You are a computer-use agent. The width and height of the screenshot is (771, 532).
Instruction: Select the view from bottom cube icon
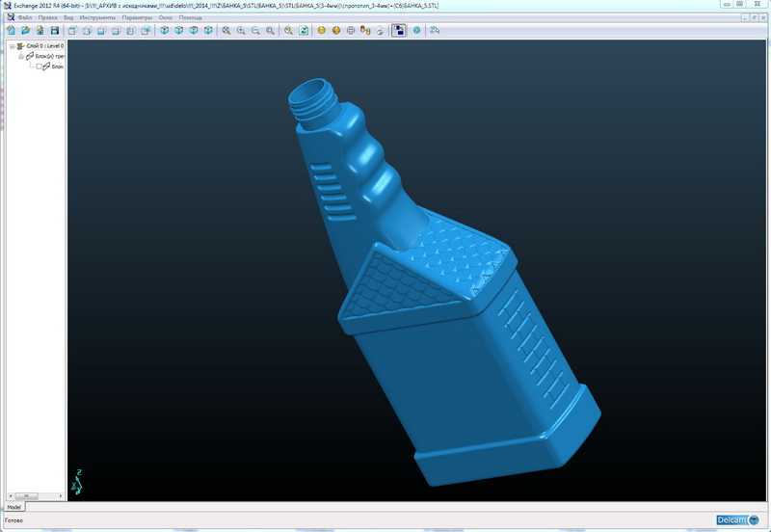(x=116, y=31)
